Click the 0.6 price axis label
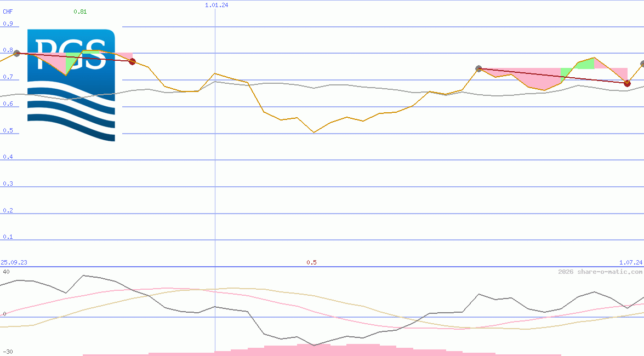644x356 pixels. (x=8, y=104)
